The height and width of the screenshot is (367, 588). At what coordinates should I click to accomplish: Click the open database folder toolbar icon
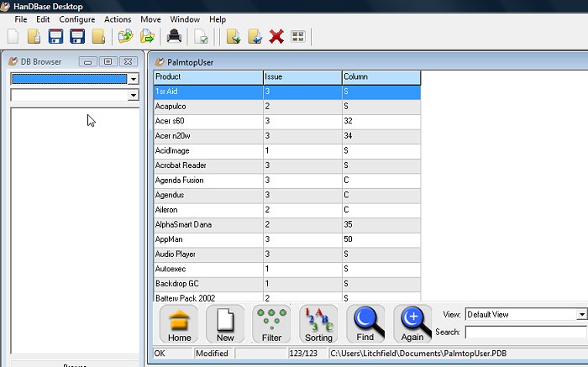coord(34,36)
